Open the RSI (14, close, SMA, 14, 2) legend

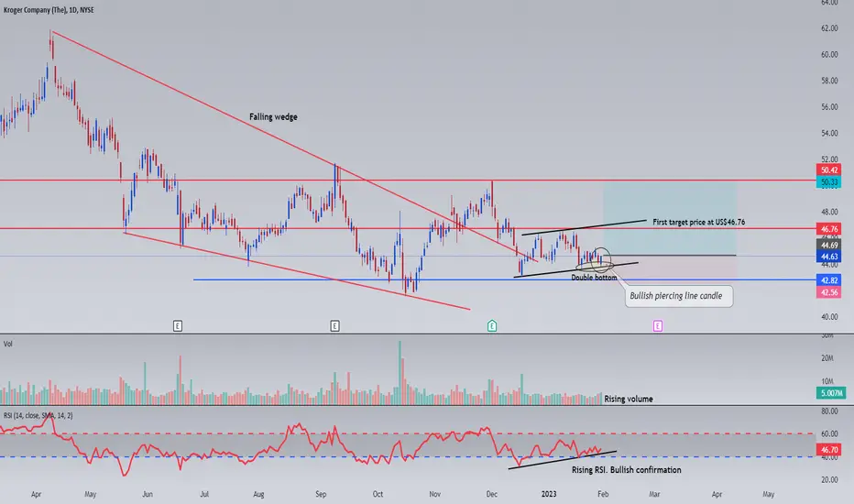(38, 415)
